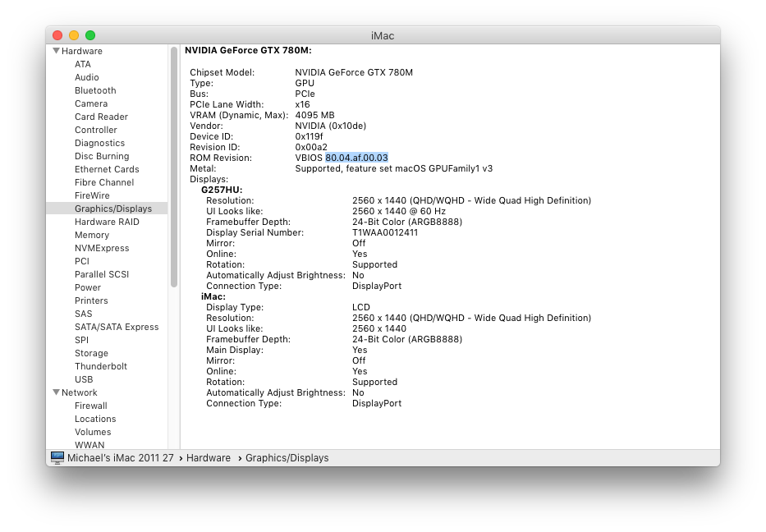This screenshot has height=532, width=766.
Task: Click the Vendor value NVIDIA (0x10de)
Action: 331,126
